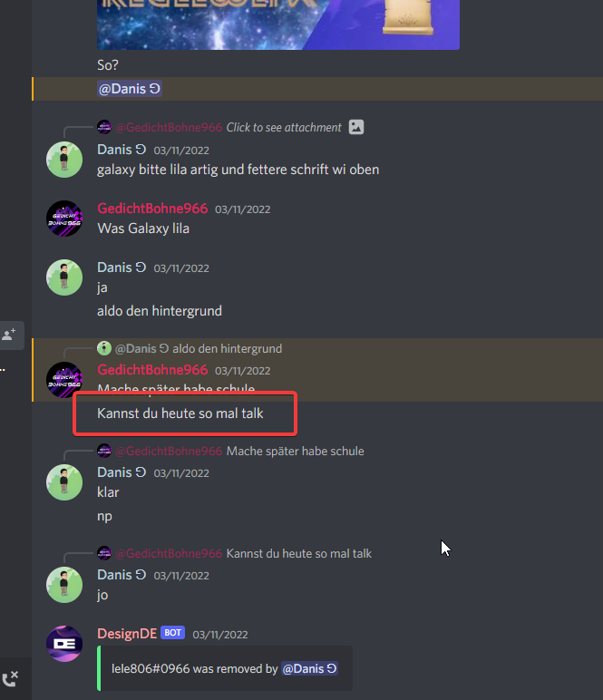The width and height of the screenshot is (603, 700).
Task: Click the @GedichtBohne966 mention in the top reply preview
Action: (x=169, y=127)
